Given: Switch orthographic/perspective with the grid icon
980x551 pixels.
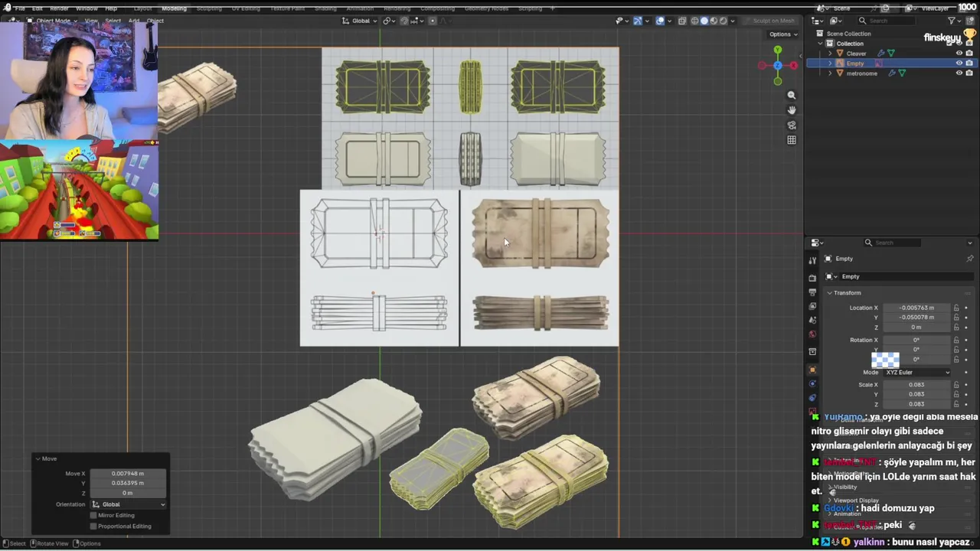Looking at the screenshot, I should [x=792, y=140].
